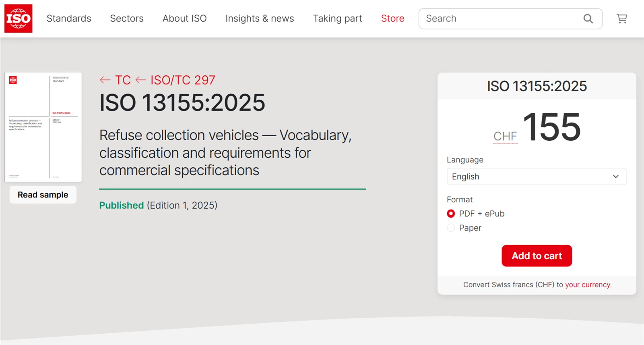Open the Store link
This screenshot has height=345, width=644.
tap(392, 19)
